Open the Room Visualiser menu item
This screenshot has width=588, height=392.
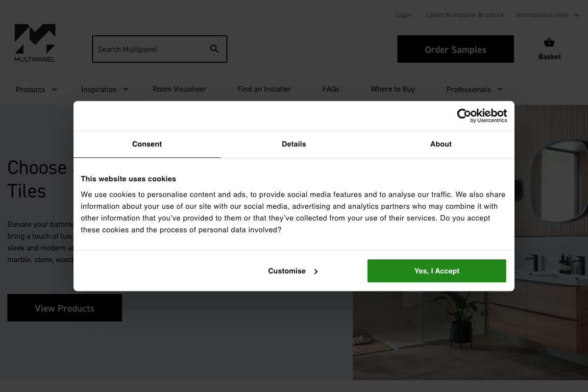[179, 89]
